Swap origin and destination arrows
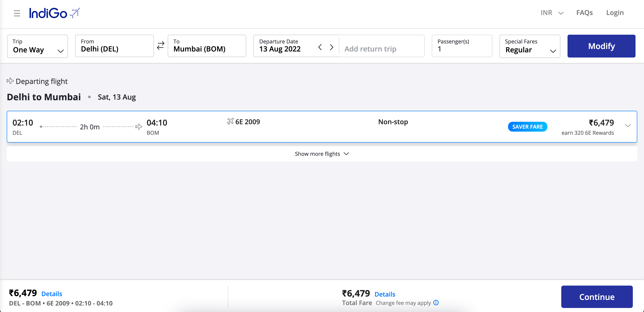 [161, 45]
